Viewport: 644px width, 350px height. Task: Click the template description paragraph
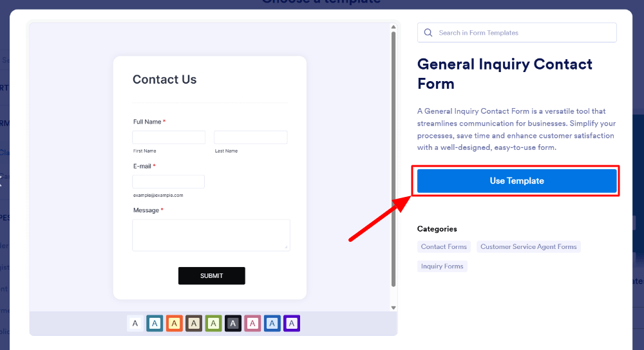(516, 129)
